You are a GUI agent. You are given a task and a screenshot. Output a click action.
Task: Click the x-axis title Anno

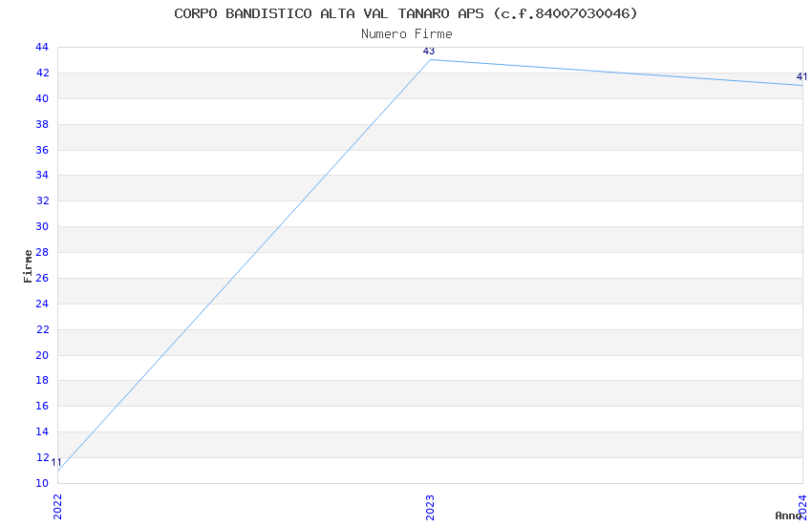pyautogui.click(x=788, y=515)
